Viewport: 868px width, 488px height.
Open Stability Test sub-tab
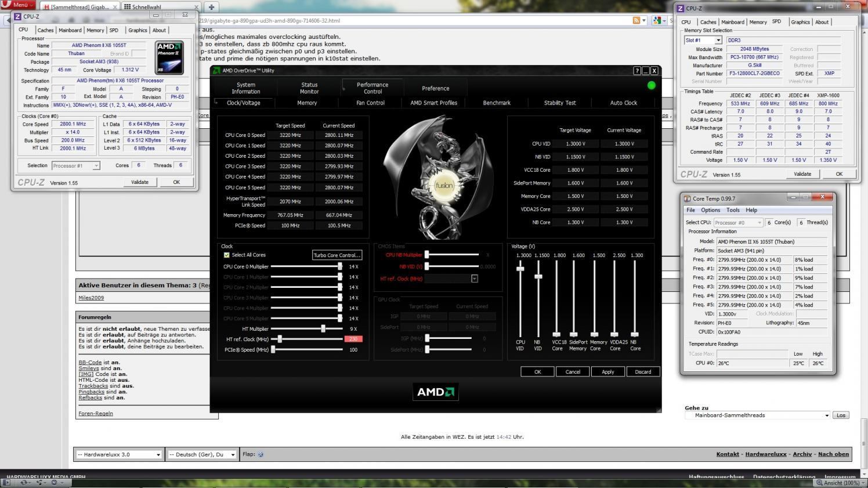click(560, 103)
